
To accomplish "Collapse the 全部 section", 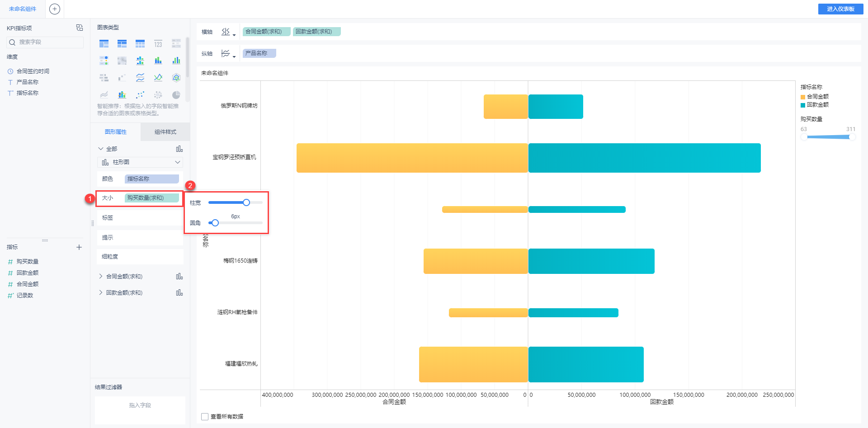I will tap(100, 149).
